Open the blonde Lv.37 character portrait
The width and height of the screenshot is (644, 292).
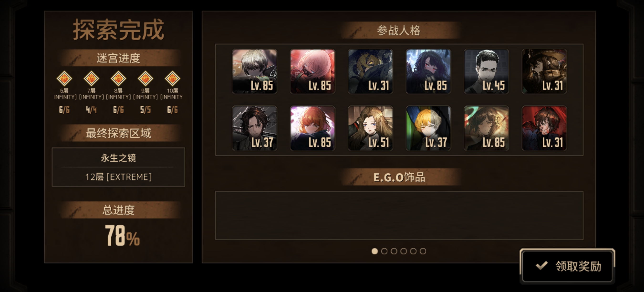click(429, 128)
